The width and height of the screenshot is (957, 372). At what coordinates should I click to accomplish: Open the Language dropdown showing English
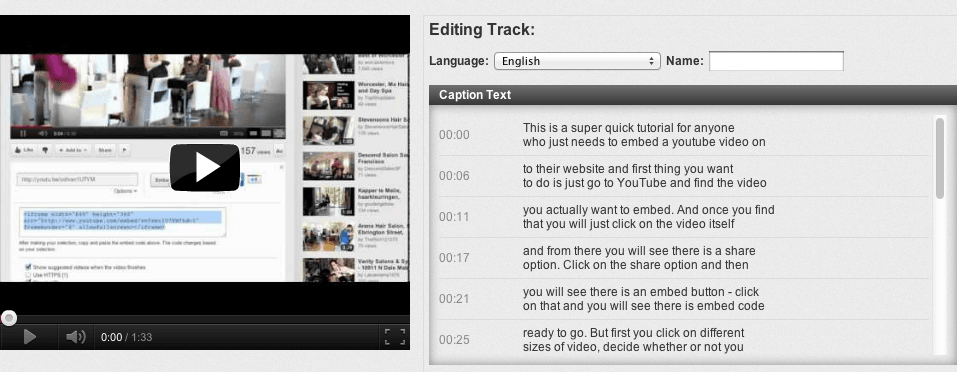tap(577, 61)
